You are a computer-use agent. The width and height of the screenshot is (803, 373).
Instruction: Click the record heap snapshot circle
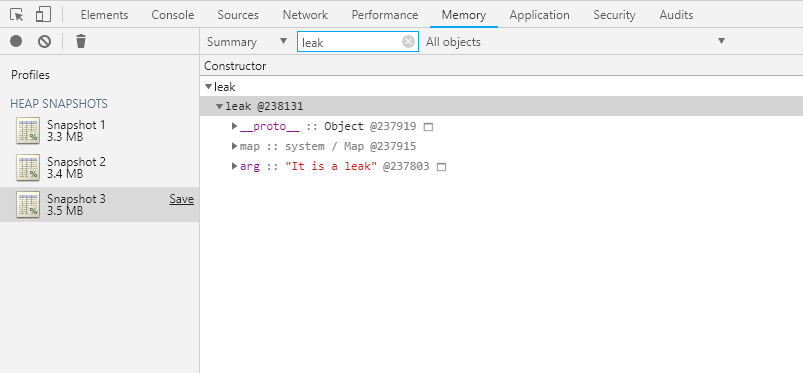click(x=16, y=41)
